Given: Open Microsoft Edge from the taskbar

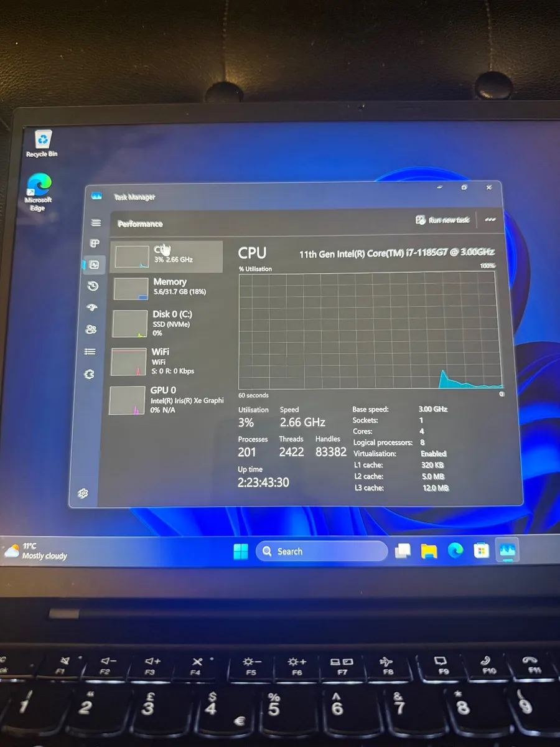Looking at the screenshot, I should [x=455, y=551].
